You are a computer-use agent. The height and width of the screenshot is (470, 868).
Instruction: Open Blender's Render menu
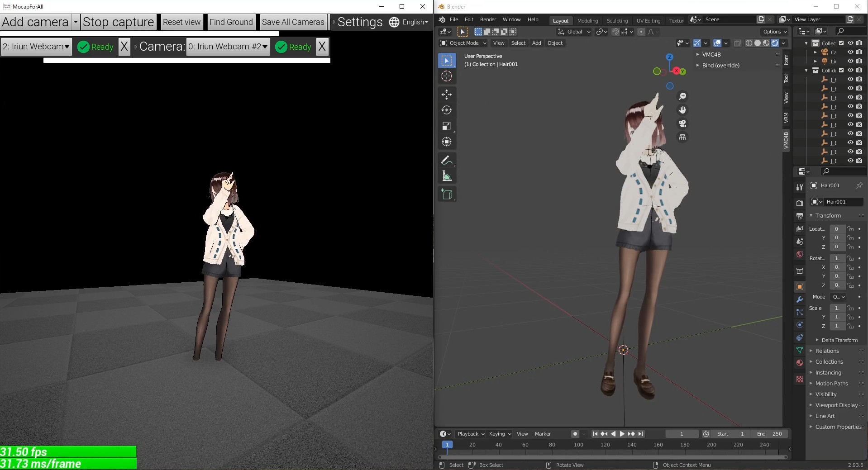click(x=487, y=19)
